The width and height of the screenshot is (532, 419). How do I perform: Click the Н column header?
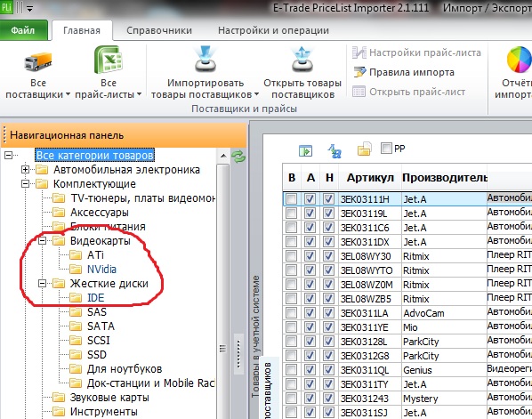point(329,177)
